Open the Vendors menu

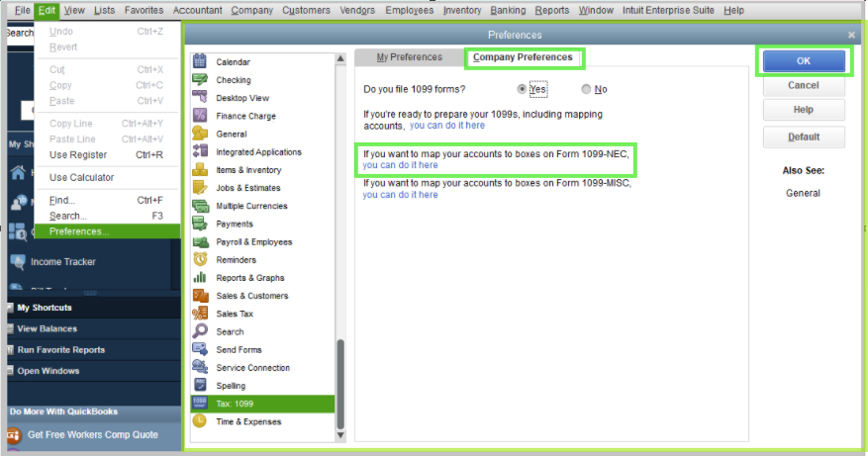tap(357, 10)
